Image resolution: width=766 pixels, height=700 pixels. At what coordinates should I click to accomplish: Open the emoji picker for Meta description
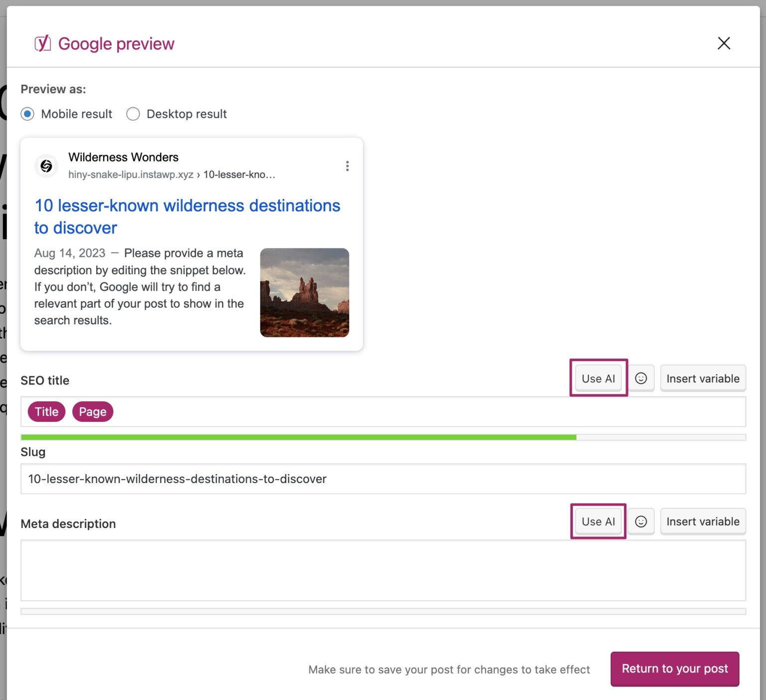(x=641, y=522)
